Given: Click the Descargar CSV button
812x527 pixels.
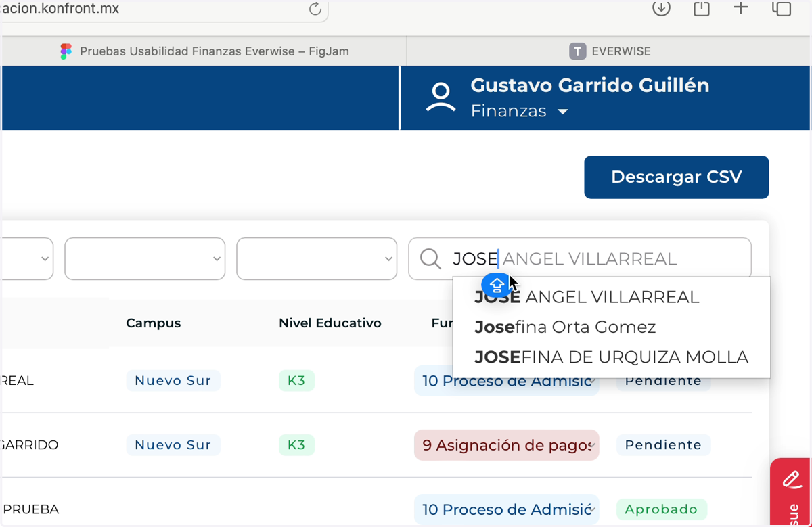Looking at the screenshot, I should click(x=677, y=177).
